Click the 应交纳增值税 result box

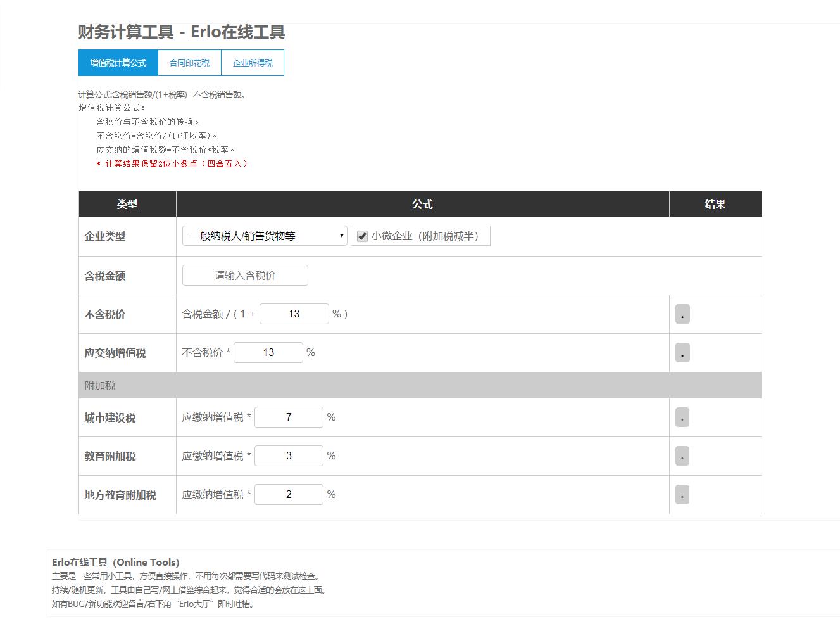tap(682, 353)
